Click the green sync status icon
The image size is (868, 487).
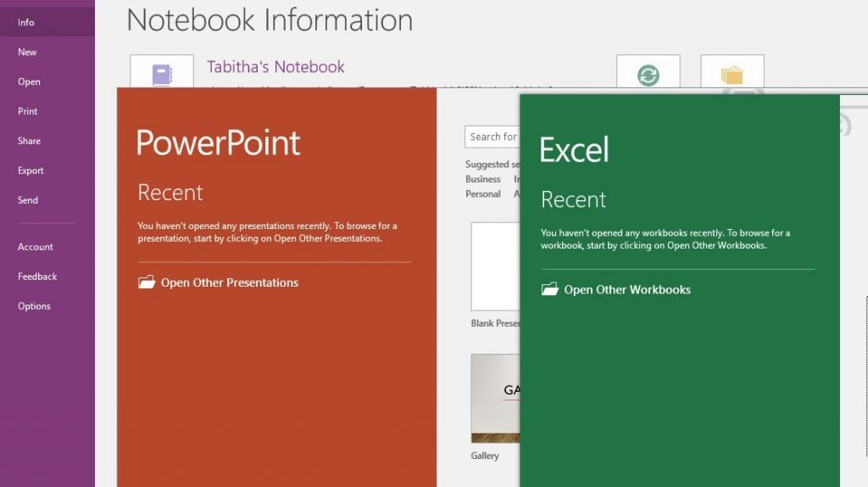click(x=648, y=75)
